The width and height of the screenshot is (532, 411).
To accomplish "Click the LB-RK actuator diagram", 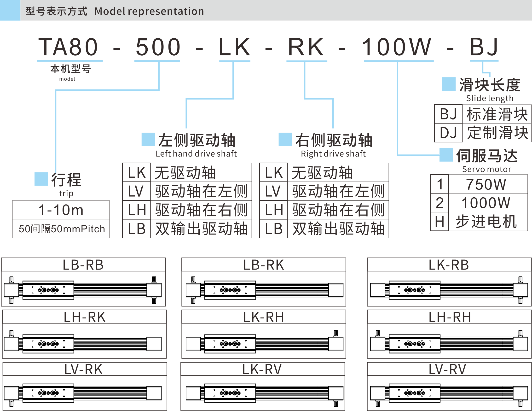I will click(264, 290).
